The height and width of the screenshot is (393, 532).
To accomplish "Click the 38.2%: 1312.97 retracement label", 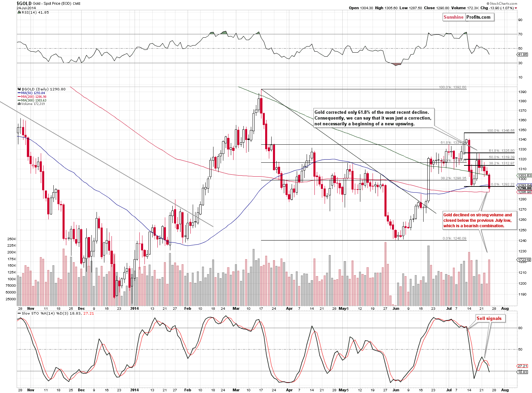I will pos(501,163).
